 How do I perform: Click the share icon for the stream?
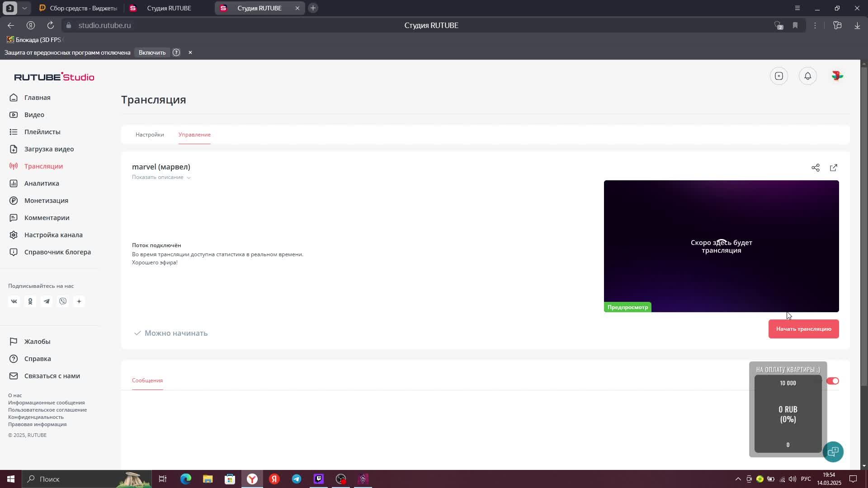[815, 168]
